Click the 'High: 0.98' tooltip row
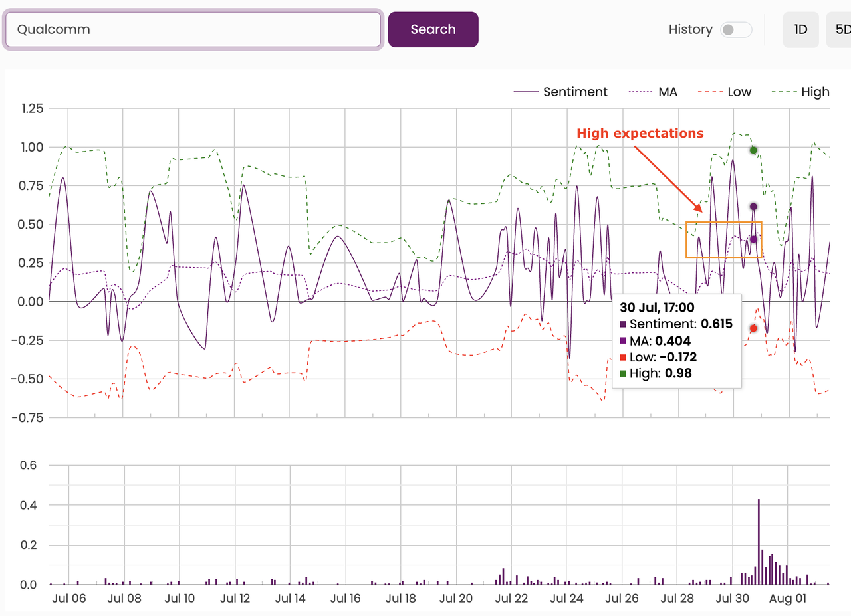This screenshot has height=616, width=851. 656,373
